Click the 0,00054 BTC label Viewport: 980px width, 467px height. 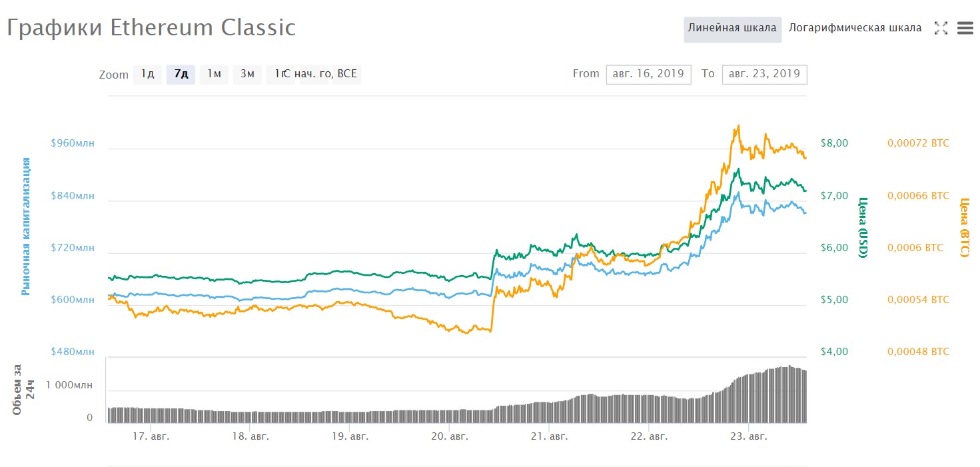pos(918,300)
